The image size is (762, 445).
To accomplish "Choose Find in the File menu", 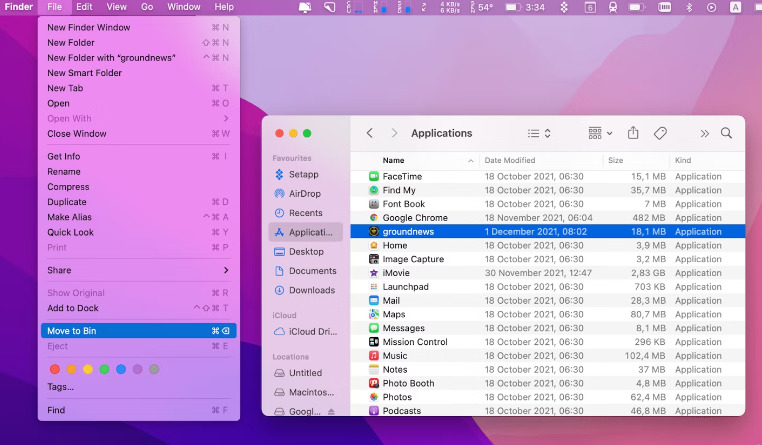I will pyautogui.click(x=139, y=410).
